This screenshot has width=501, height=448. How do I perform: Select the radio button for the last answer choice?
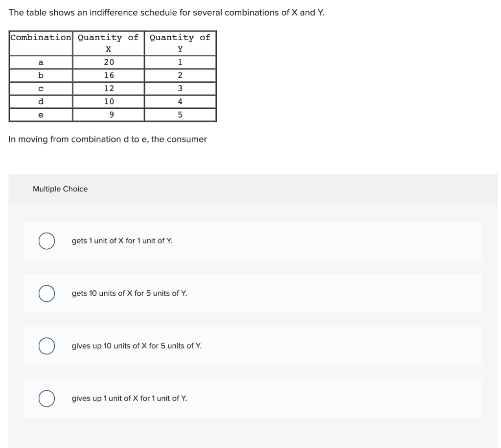46,399
